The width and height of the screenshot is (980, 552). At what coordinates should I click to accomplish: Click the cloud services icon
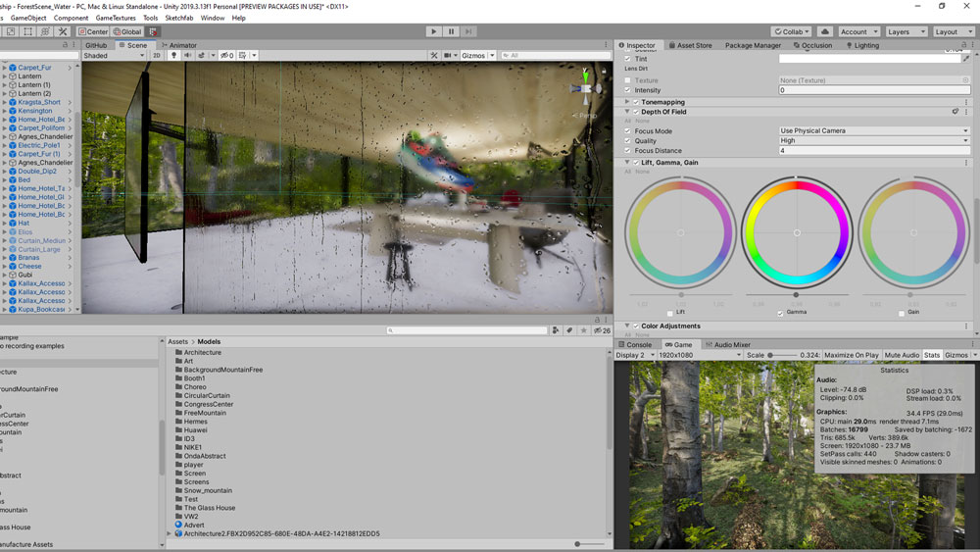[824, 31]
